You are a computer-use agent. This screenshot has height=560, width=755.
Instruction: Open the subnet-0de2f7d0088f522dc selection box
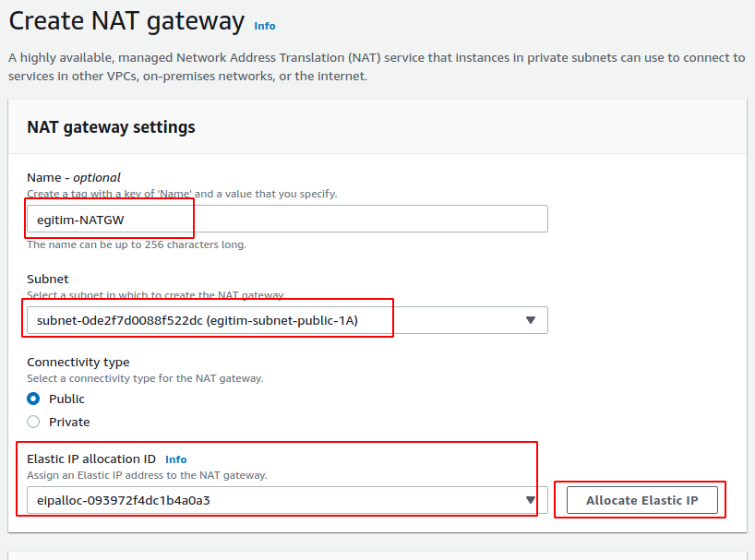287,320
